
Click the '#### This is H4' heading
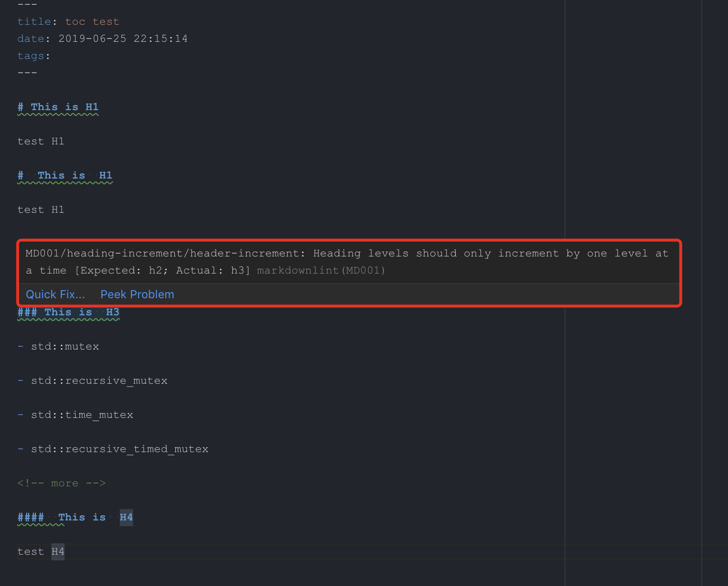[x=75, y=517]
